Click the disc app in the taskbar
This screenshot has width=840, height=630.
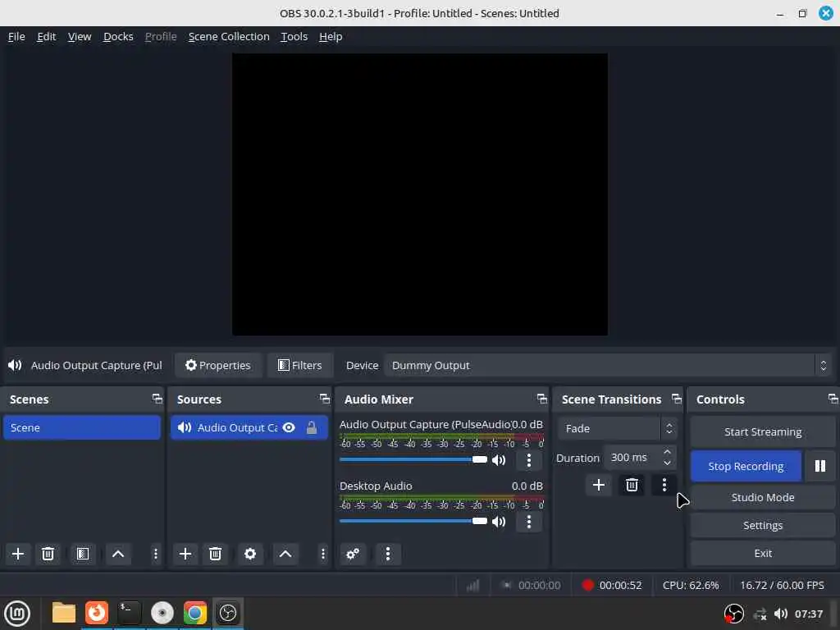click(x=162, y=613)
